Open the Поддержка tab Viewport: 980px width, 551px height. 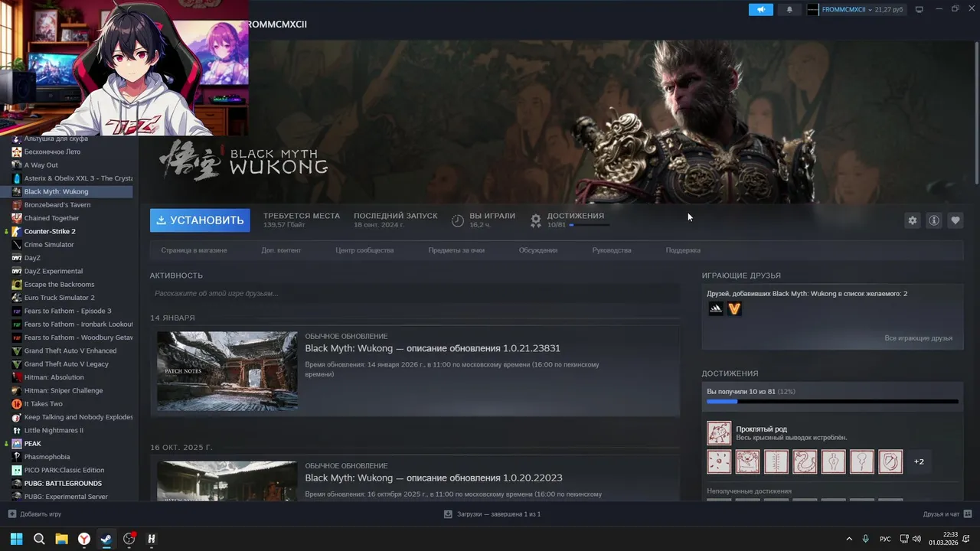pyautogui.click(x=683, y=250)
